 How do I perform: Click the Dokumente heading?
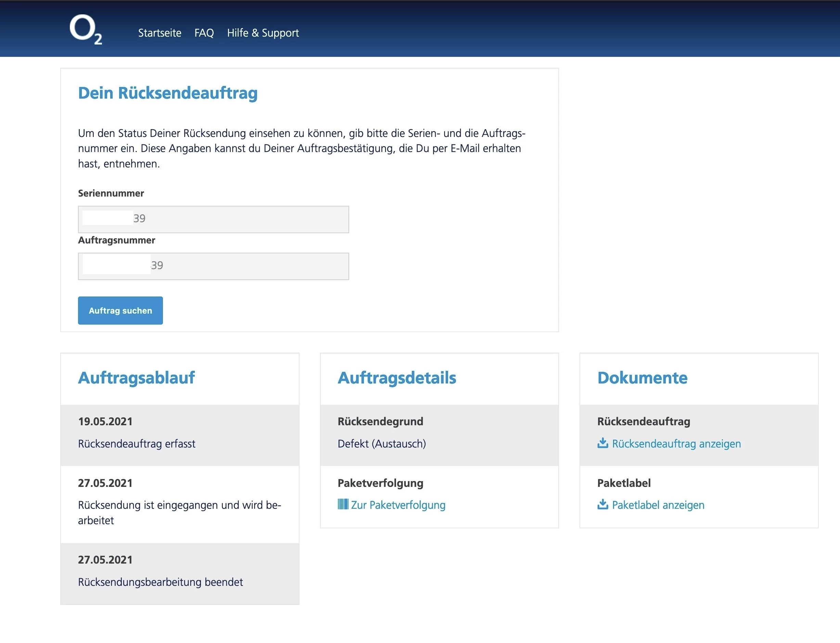click(x=642, y=378)
